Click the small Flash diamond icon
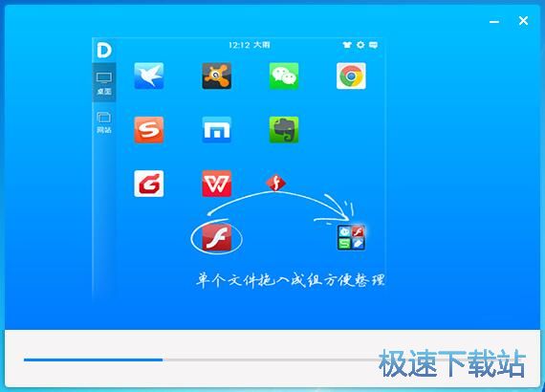 tap(276, 183)
